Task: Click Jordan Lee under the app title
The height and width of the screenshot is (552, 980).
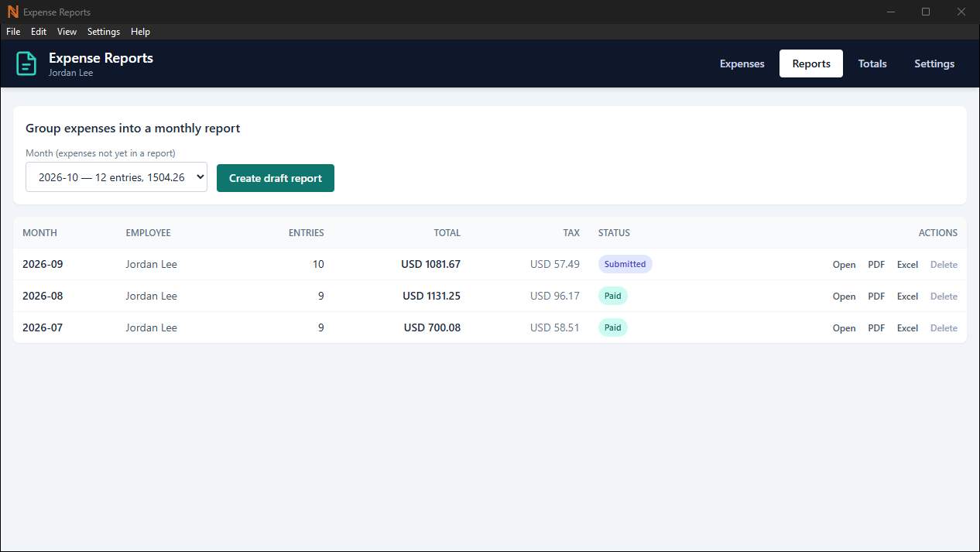Action: click(x=71, y=73)
